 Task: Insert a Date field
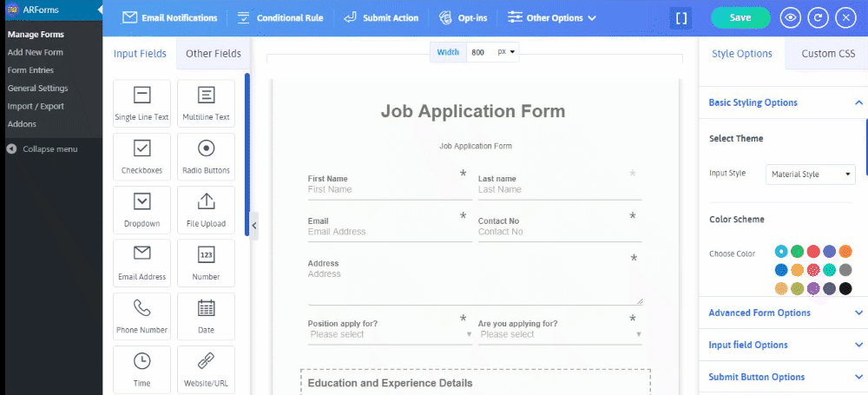coord(206,316)
